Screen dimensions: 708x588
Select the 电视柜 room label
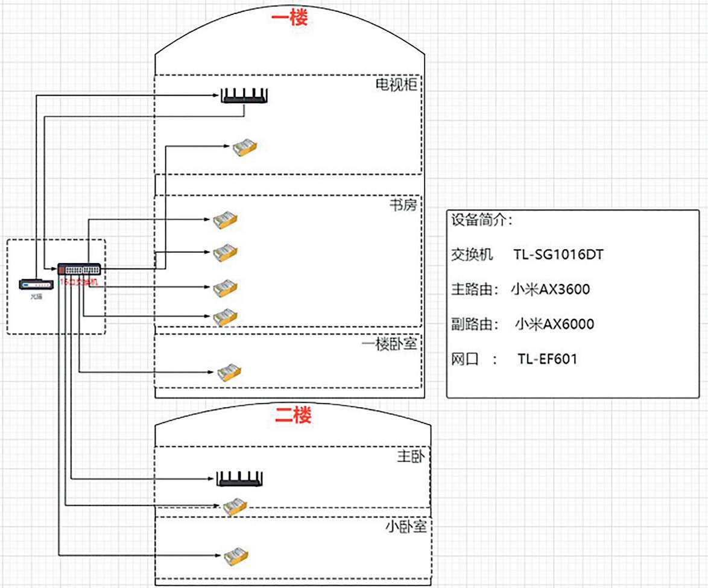point(396,85)
